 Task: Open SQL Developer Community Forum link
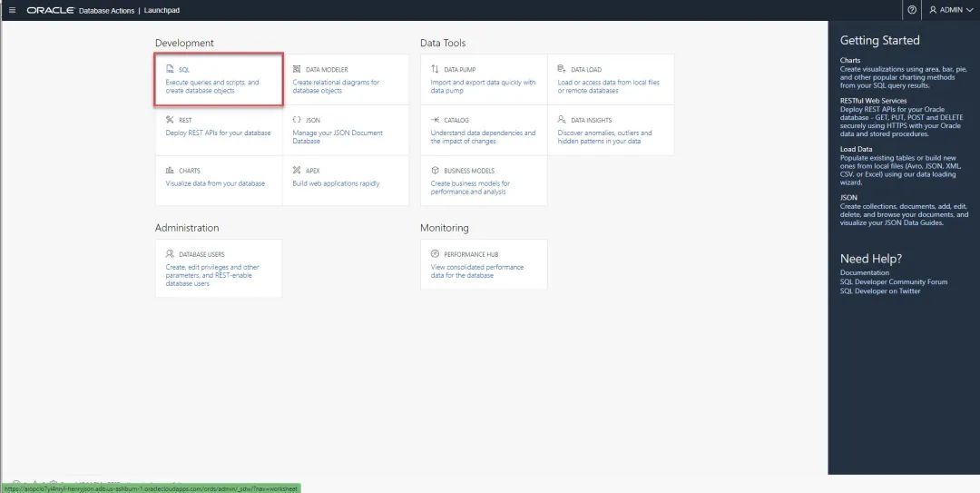click(894, 281)
